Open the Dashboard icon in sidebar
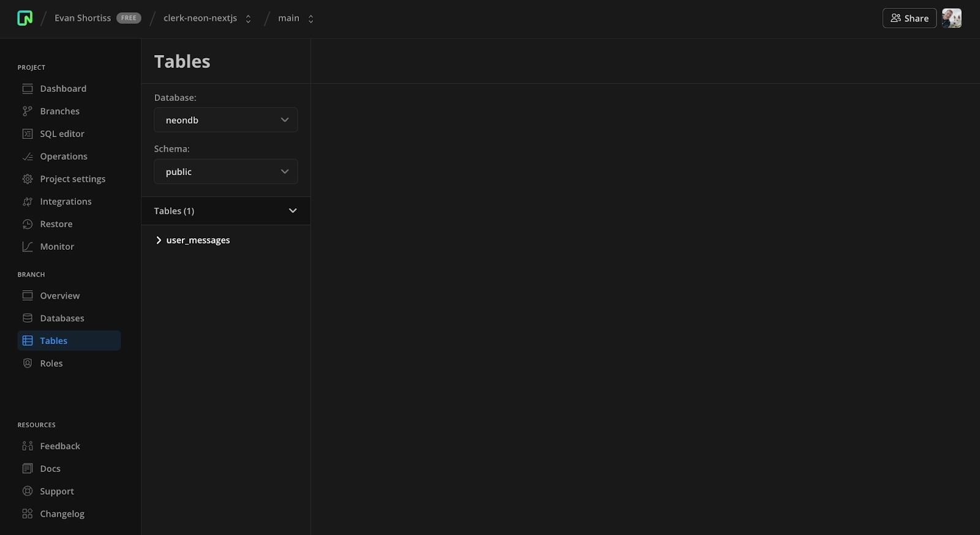 (x=28, y=89)
